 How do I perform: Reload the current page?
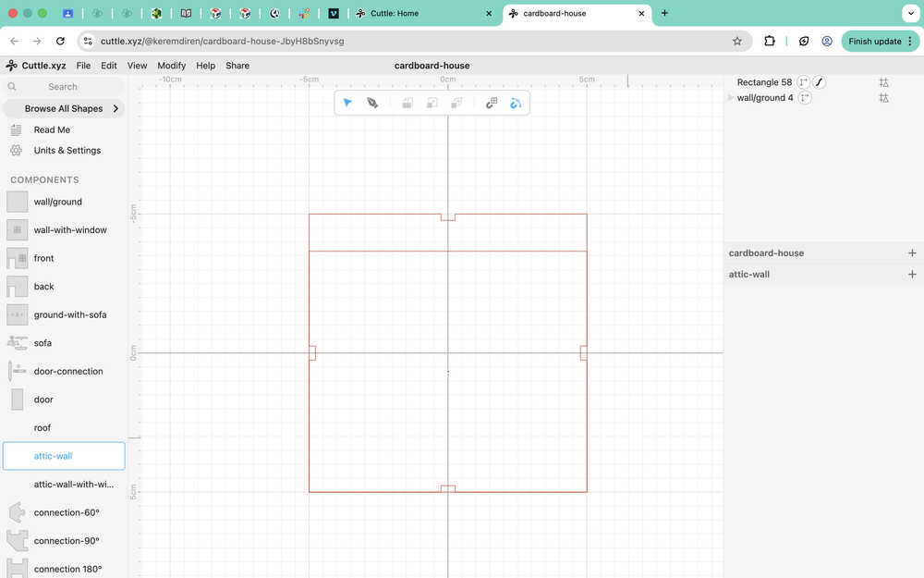tap(60, 42)
